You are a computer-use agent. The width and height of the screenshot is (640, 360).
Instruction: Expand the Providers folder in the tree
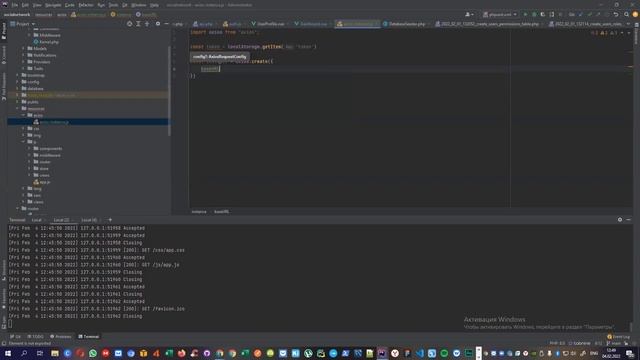click(24, 62)
